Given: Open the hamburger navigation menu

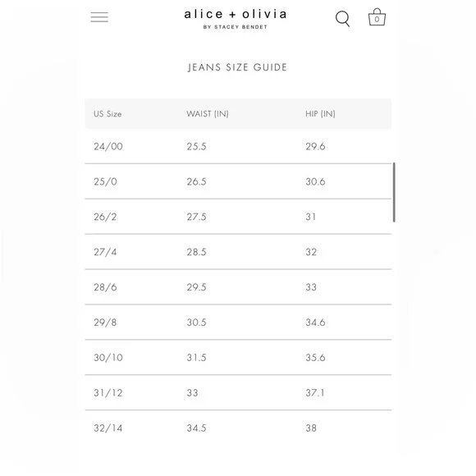Looking at the screenshot, I should 99,17.
